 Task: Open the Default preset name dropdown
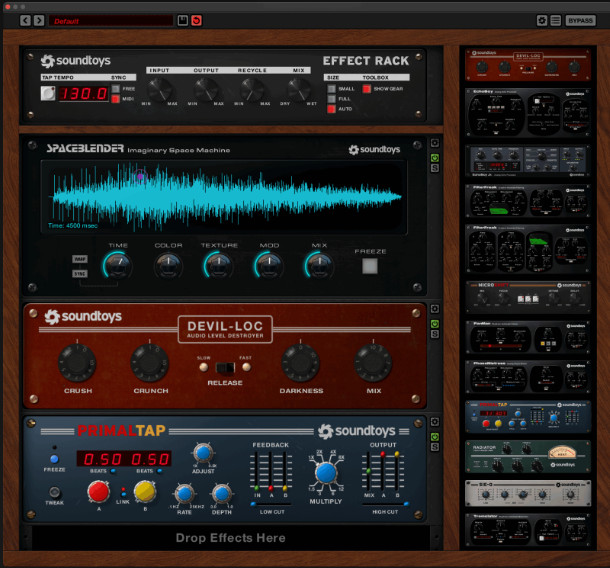pyautogui.click(x=110, y=20)
